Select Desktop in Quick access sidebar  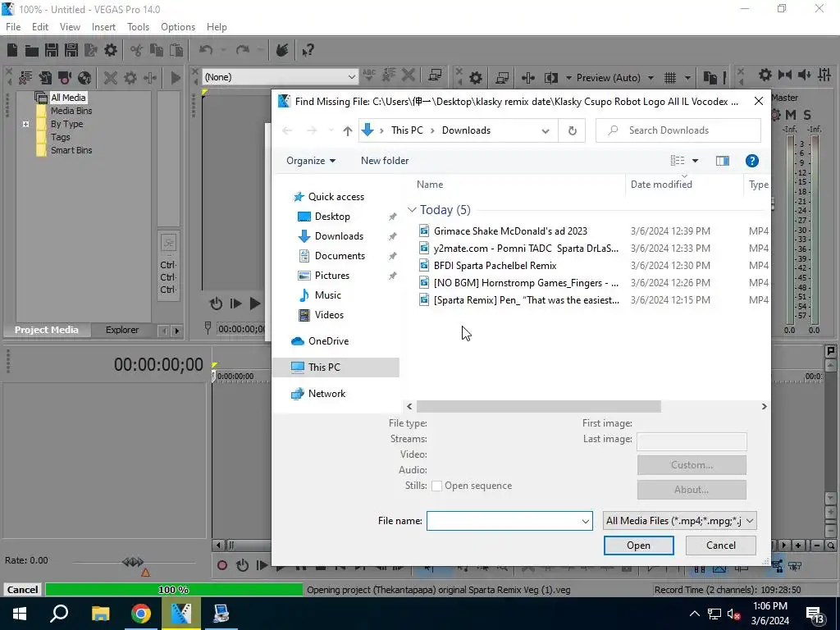tap(332, 217)
